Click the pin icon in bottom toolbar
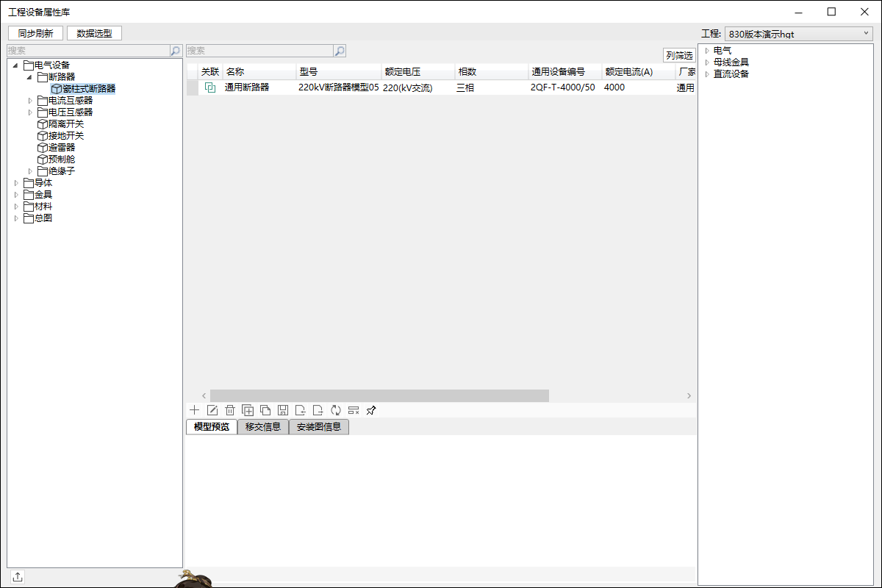Image resolution: width=882 pixels, height=588 pixels. pyautogui.click(x=371, y=410)
